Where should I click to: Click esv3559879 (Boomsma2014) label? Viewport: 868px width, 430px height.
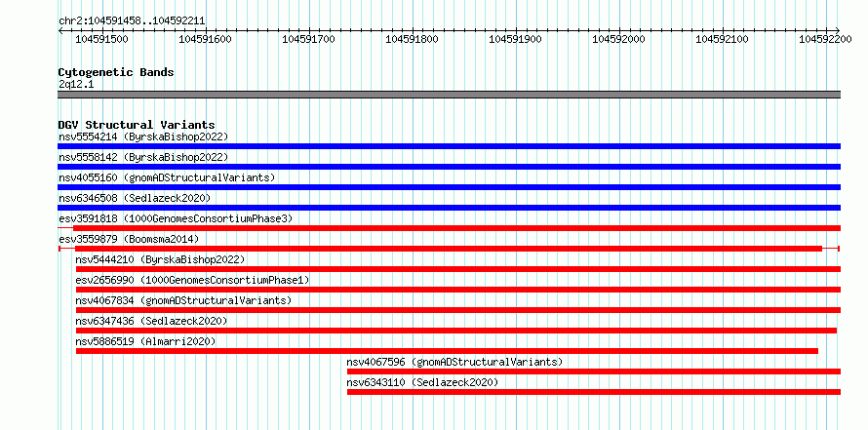click(x=129, y=239)
